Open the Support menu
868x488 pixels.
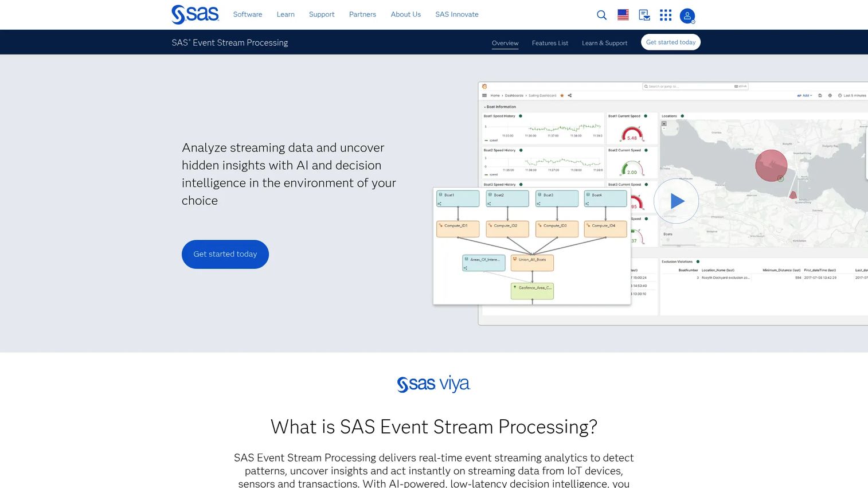pos(322,14)
